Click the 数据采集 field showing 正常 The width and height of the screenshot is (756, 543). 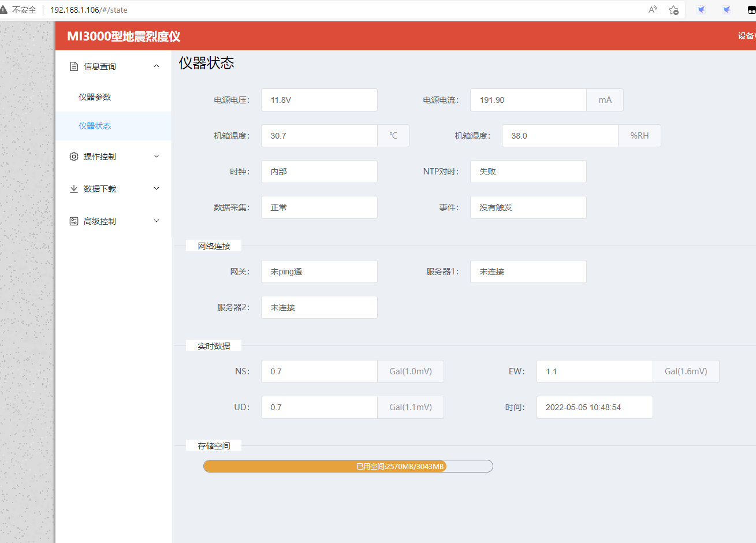(319, 207)
